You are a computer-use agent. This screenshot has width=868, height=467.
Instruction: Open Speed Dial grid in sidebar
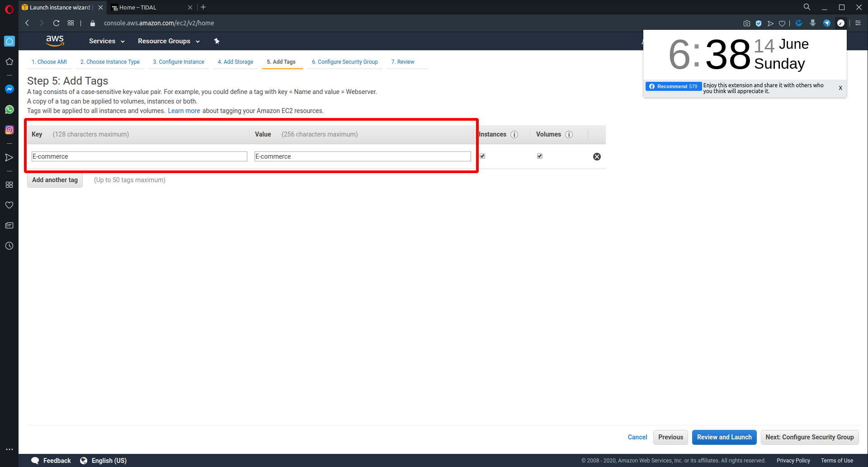(9, 184)
